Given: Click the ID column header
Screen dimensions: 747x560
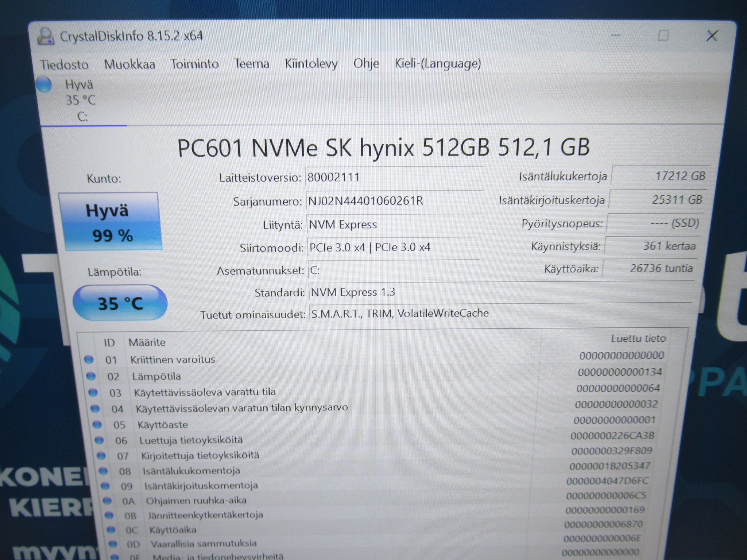Looking at the screenshot, I should [x=109, y=342].
